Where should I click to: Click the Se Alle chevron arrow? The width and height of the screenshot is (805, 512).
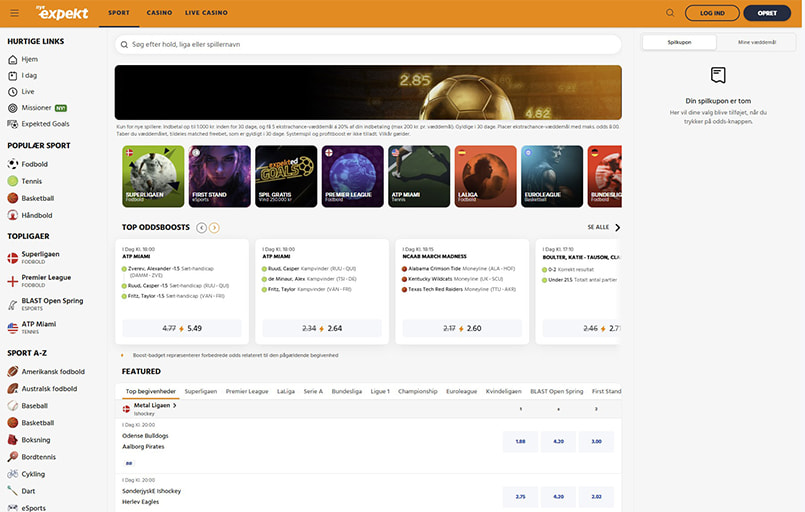pos(617,227)
